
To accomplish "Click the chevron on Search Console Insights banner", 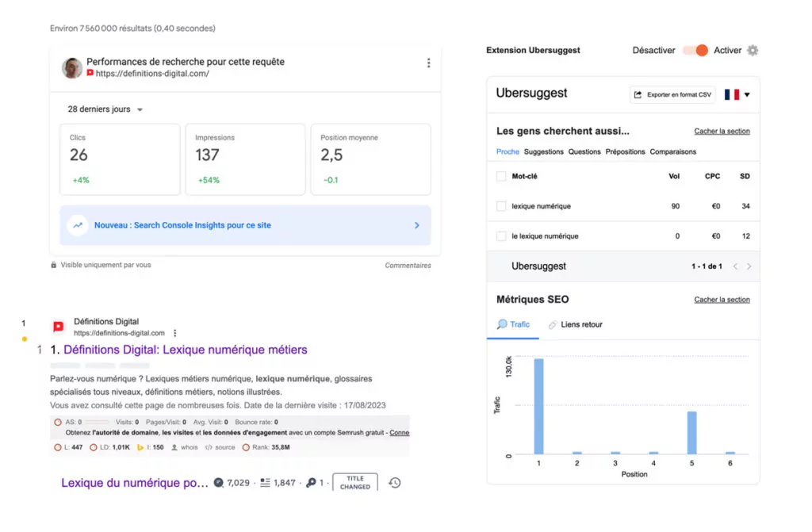I will pyautogui.click(x=417, y=225).
